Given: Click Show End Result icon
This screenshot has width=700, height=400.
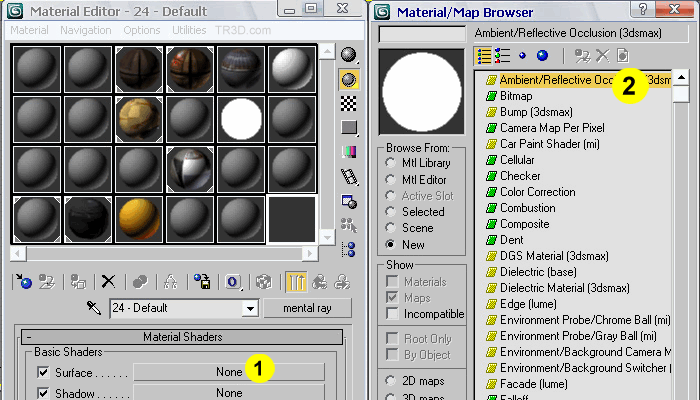Looking at the screenshot, I should 296,282.
